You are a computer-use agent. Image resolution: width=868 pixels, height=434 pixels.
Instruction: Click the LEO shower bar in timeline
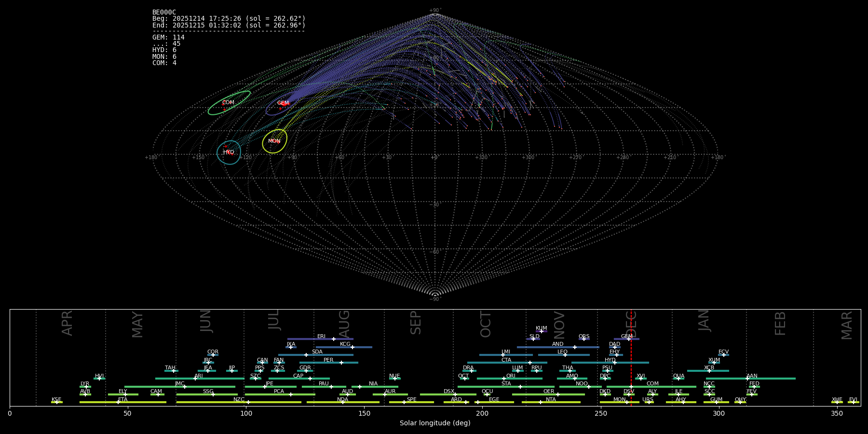coord(564,355)
